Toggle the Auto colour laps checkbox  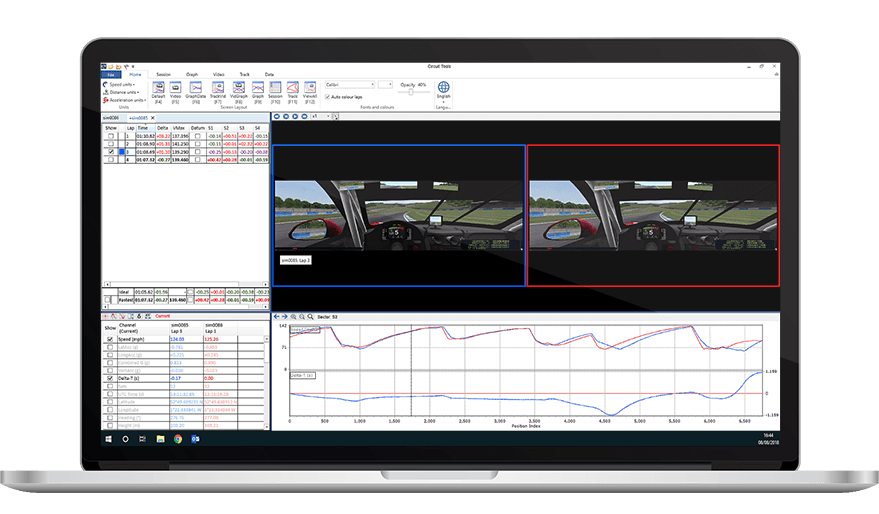329,97
